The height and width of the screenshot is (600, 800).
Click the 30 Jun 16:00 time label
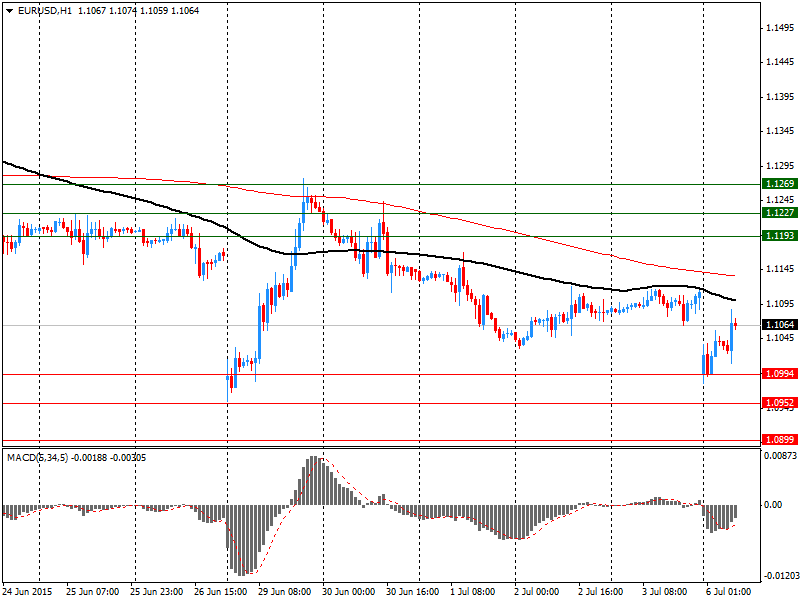tap(413, 592)
